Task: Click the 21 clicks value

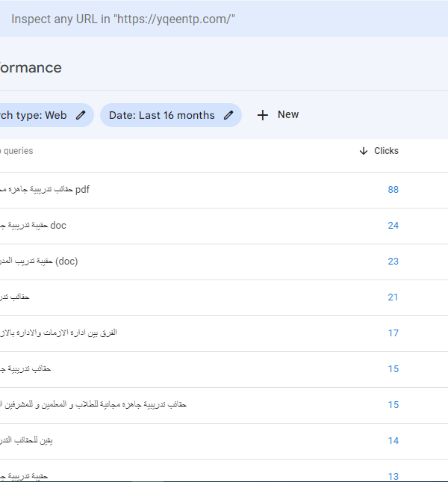Action: point(393,297)
